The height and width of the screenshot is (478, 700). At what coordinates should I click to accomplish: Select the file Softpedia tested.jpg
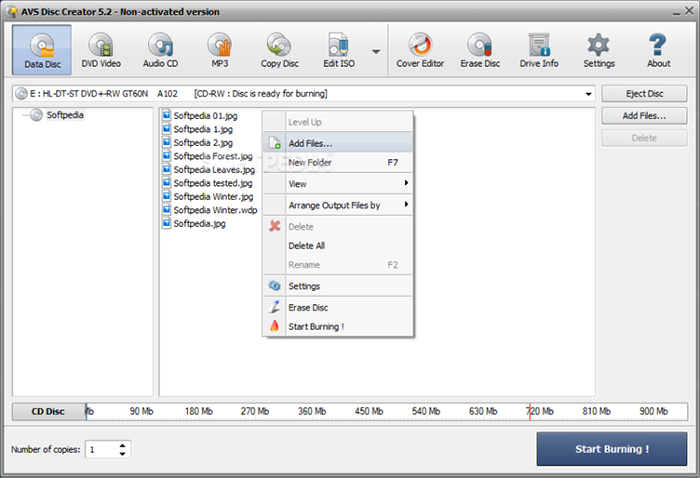213,183
